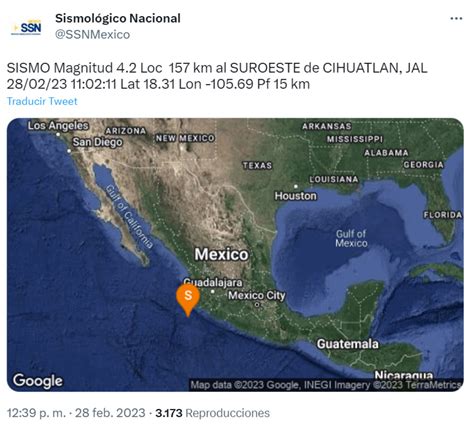This screenshot has width=474, height=428.
Task: Open the earthquake map image
Action: pyautogui.click(x=235, y=255)
